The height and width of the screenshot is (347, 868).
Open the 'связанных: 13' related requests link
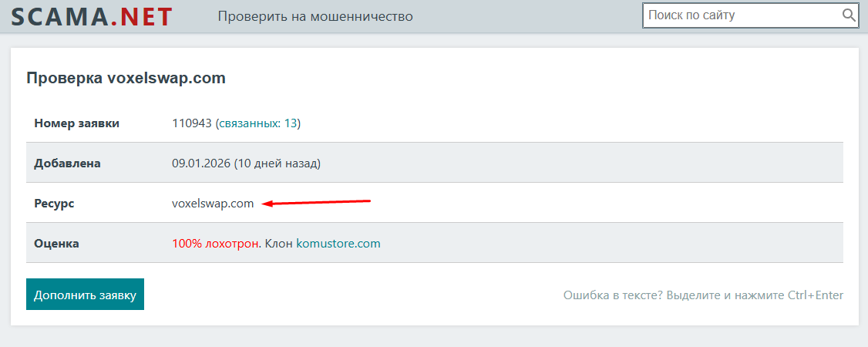[257, 123]
